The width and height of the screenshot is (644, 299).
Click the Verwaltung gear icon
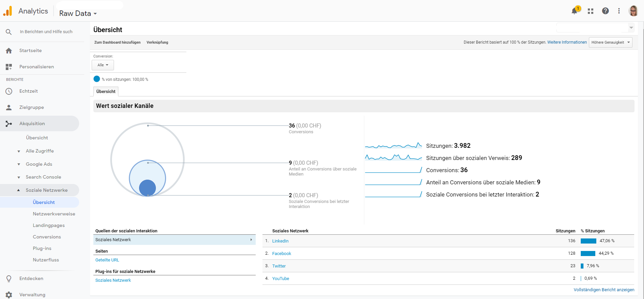coord(9,295)
